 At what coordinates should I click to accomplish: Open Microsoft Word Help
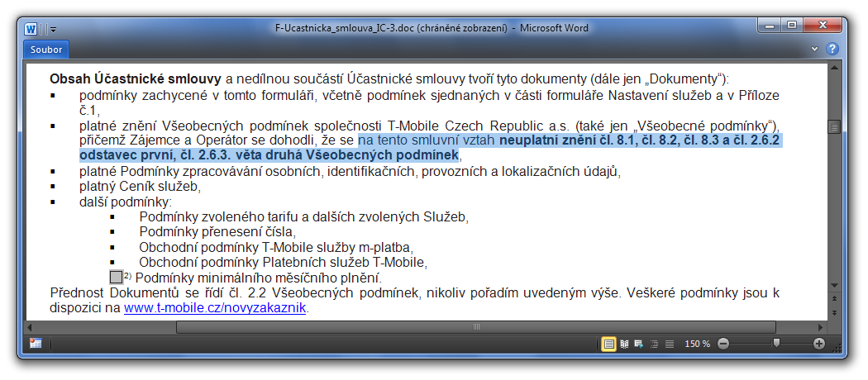click(832, 49)
